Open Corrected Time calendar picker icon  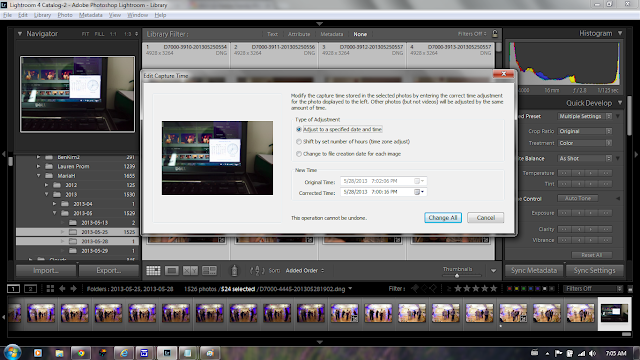[419, 192]
